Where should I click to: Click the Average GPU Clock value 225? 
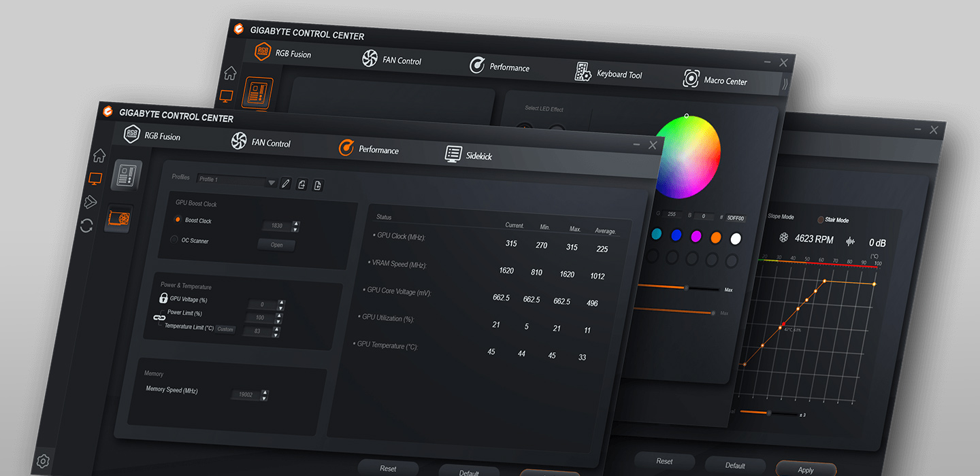tap(602, 249)
